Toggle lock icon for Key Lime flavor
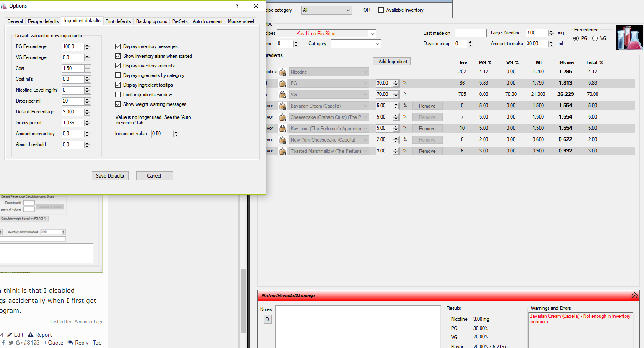 283,129
